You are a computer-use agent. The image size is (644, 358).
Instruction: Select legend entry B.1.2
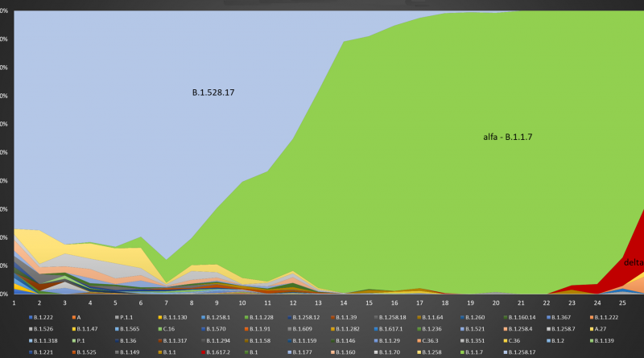coord(555,341)
